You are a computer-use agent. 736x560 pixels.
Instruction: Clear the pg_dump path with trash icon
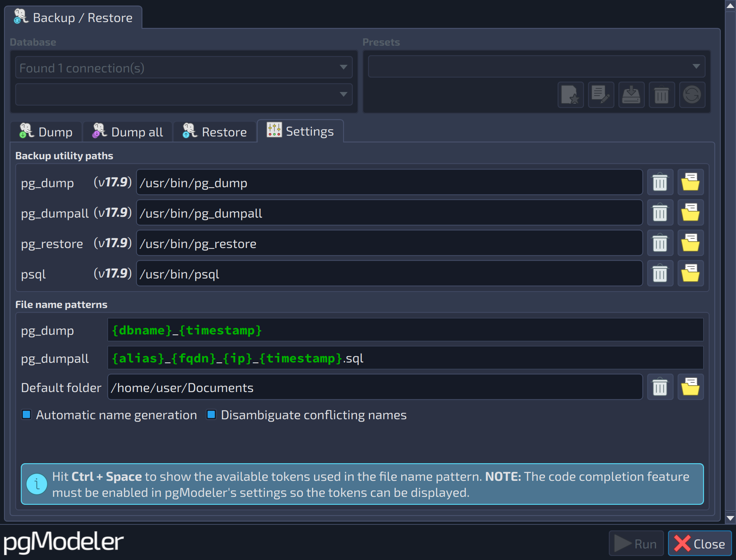[x=660, y=182]
